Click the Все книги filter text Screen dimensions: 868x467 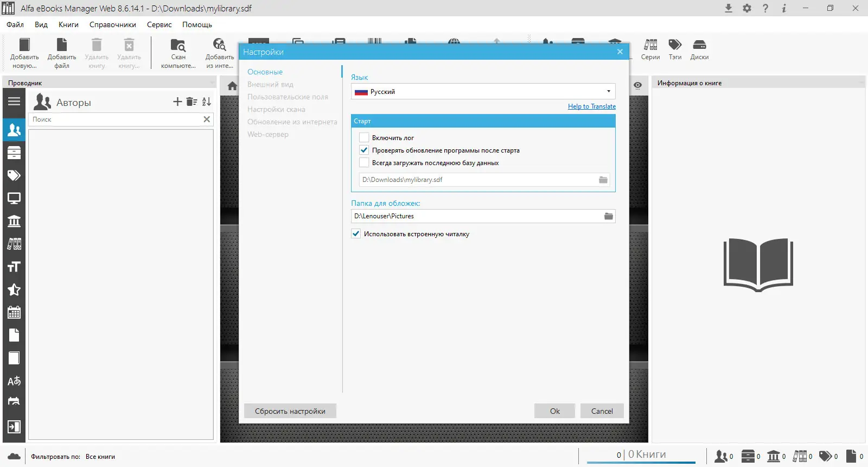coord(100,457)
